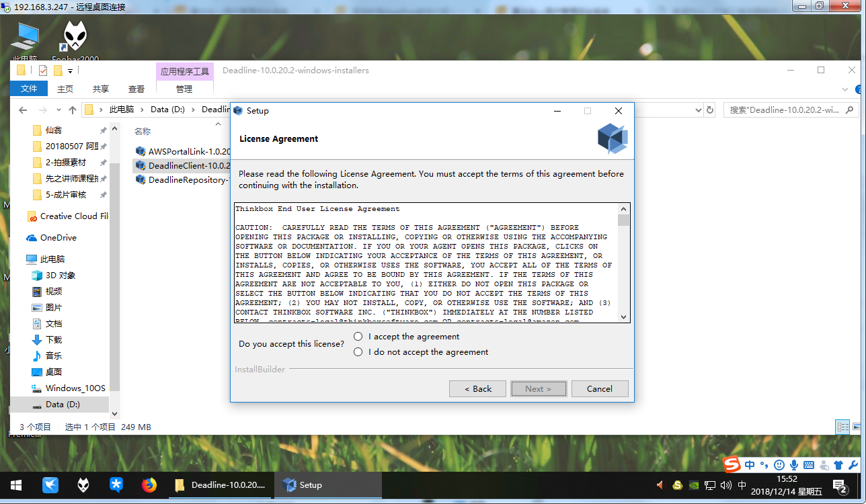The width and height of the screenshot is (866, 504).
Task: Click 此电脑 in the address breadcrumb
Action: (122, 110)
